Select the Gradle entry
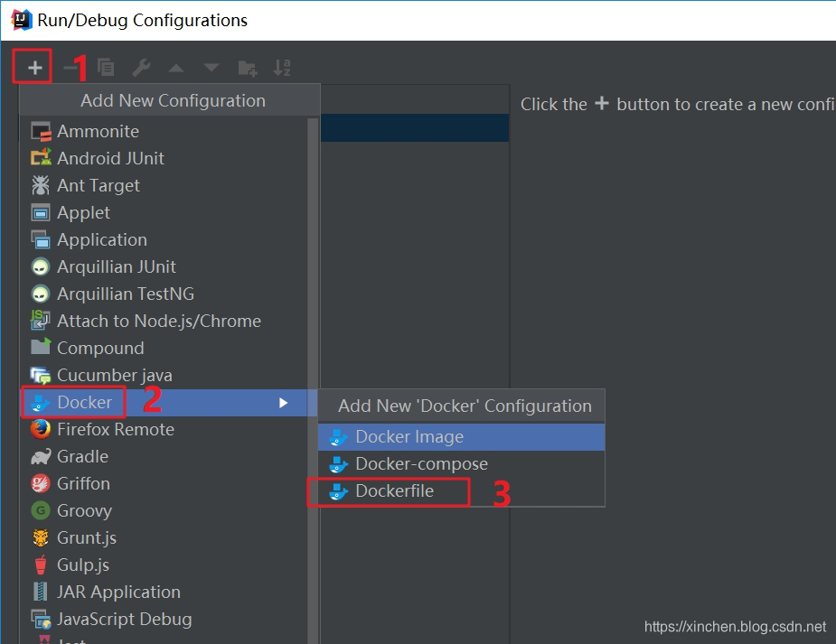The height and width of the screenshot is (644, 836). 164,456
